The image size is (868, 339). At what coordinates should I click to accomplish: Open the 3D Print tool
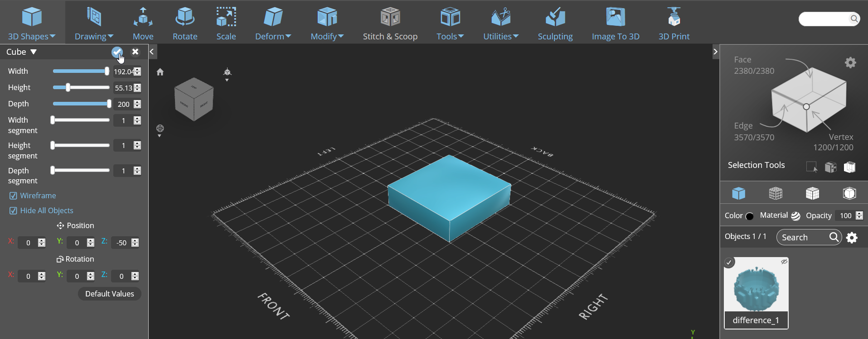coord(674,23)
